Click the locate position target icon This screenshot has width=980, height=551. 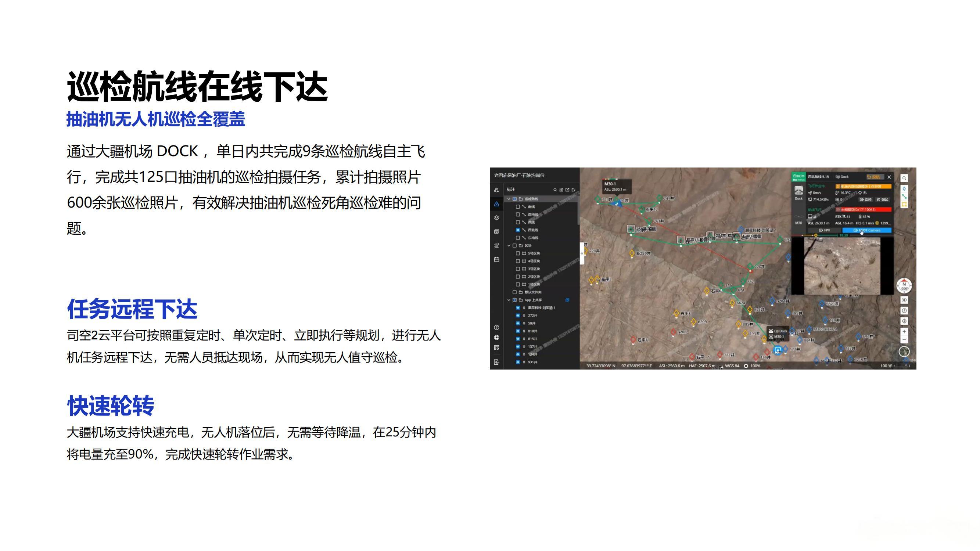(904, 321)
